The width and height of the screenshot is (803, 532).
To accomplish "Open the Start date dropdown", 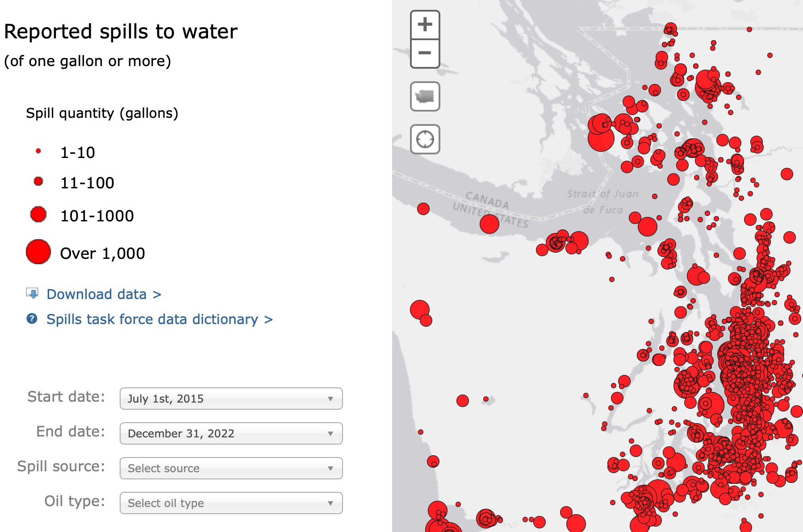I will point(231,399).
